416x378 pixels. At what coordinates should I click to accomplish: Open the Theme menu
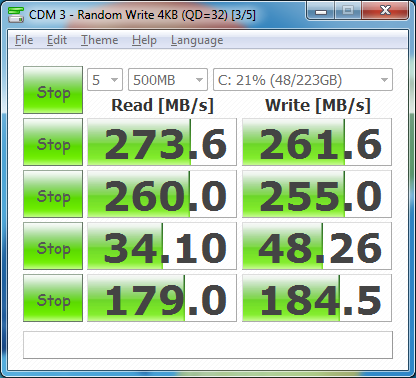click(99, 40)
